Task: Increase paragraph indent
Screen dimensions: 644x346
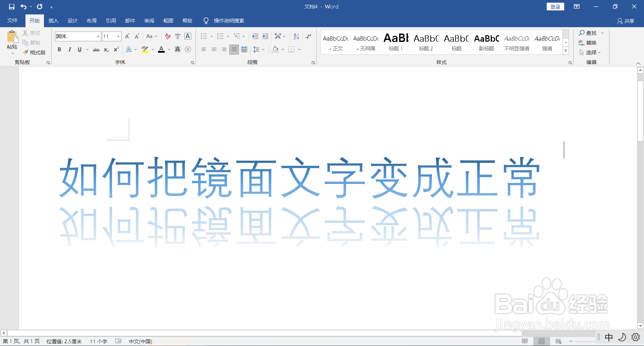Action: (x=265, y=36)
